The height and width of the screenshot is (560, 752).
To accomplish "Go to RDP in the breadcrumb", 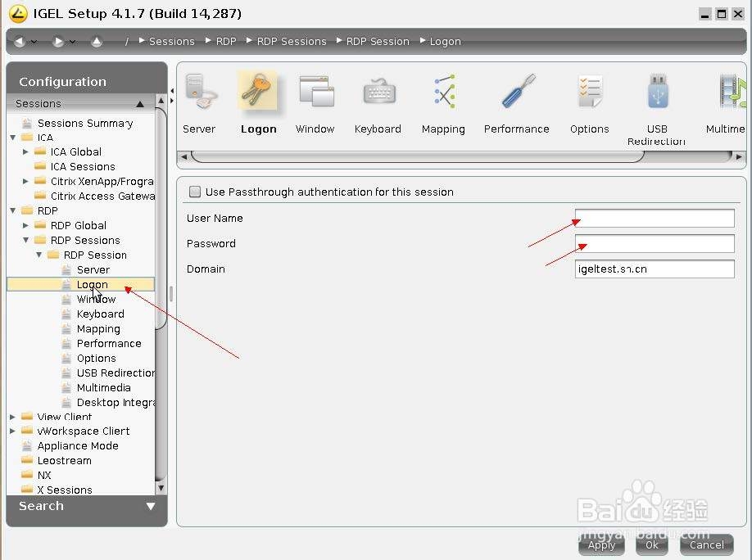I will [226, 42].
